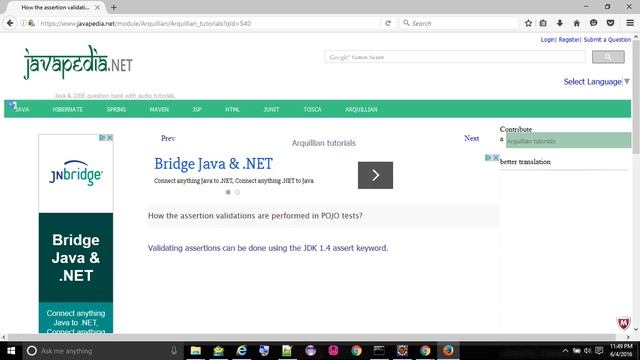Image resolution: width=640 pixels, height=360 pixels.
Task: Select the first ad carousel dot
Action: [228, 192]
